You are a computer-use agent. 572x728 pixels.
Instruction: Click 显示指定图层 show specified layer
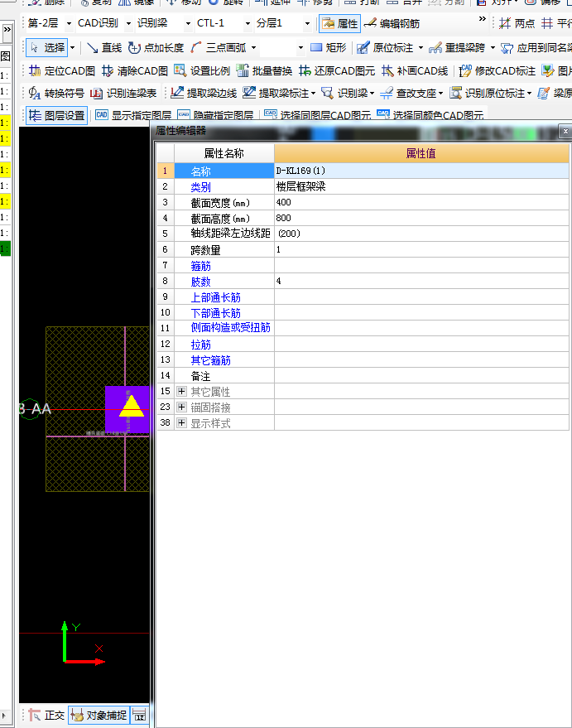point(133,115)
